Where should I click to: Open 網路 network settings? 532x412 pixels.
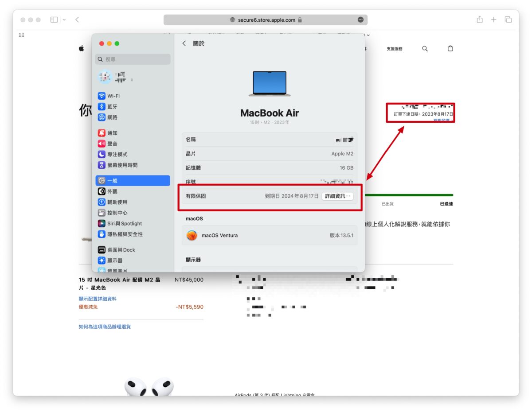pos(133,117)
